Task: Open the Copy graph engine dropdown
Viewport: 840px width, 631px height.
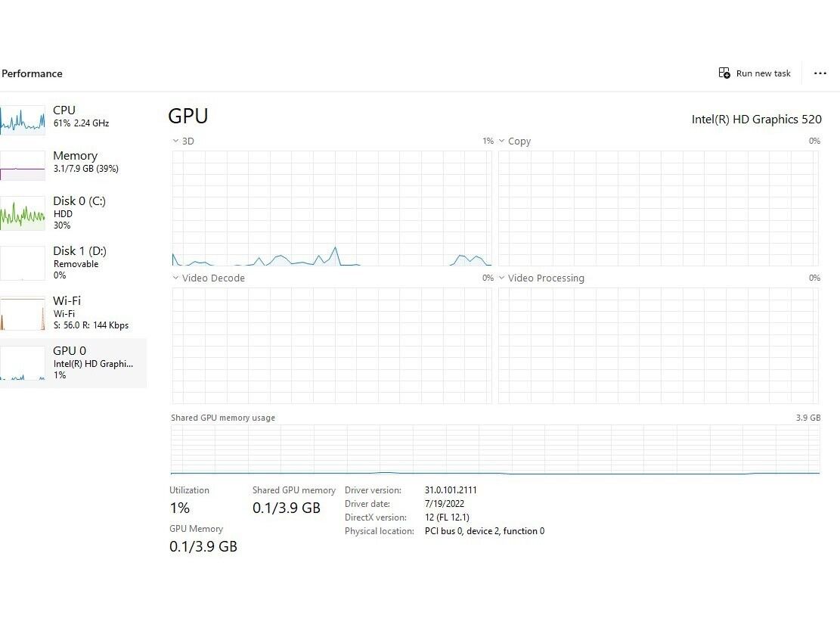Action: (501, 141)
